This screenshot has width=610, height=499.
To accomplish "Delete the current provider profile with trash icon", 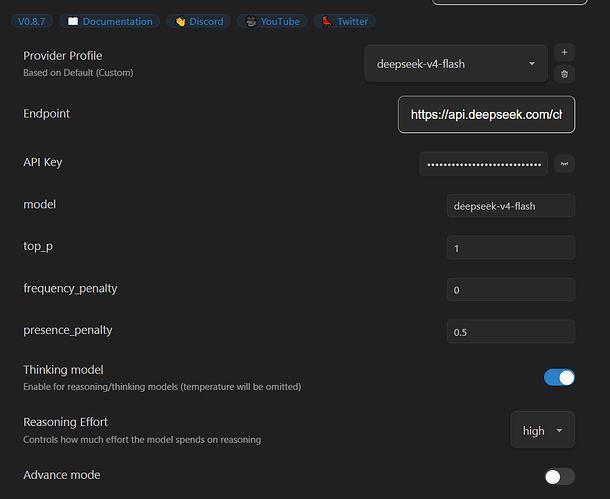I will [x=564, y=74].
